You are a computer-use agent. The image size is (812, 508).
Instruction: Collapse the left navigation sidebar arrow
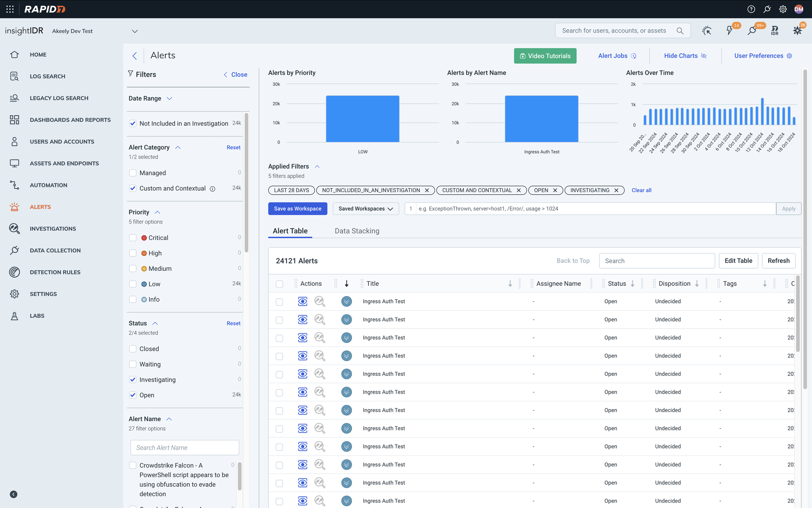pos(13,494)
